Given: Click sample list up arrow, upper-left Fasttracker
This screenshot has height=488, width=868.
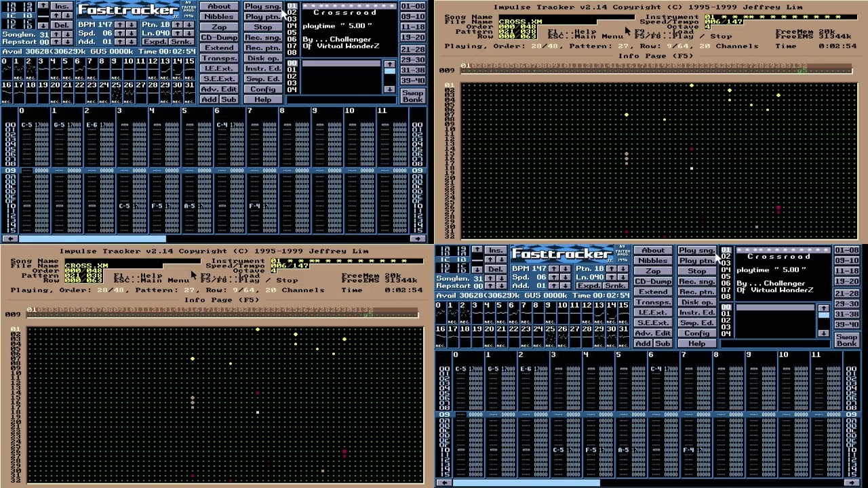Looking at the screenshot, I should tap(390, 64).
